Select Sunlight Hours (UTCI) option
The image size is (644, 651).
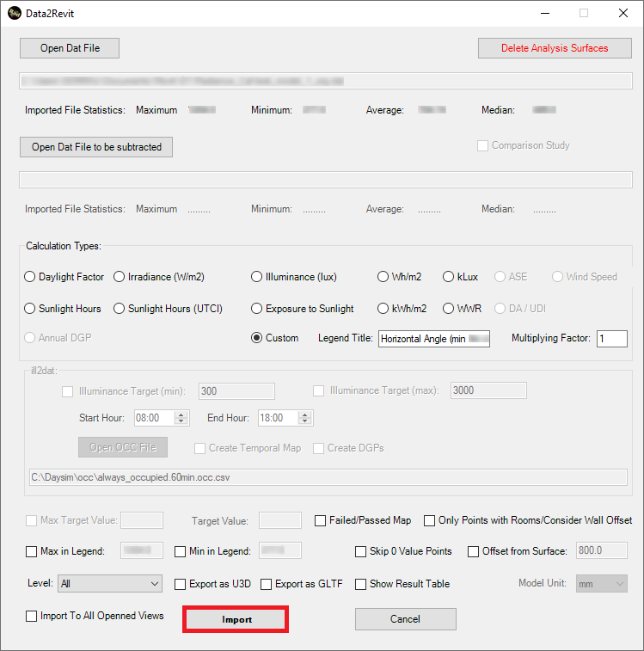click(x=119, y=309)
